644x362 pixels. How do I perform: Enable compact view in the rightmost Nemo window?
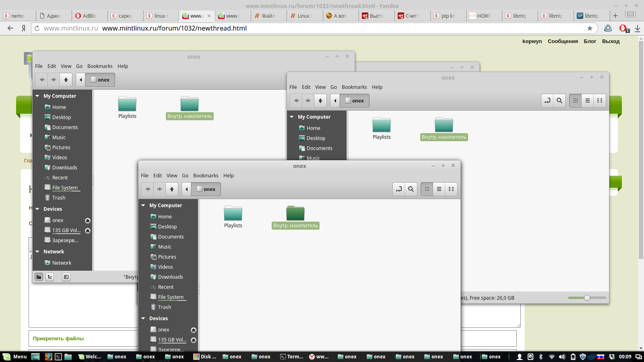(x=600, y=101)
